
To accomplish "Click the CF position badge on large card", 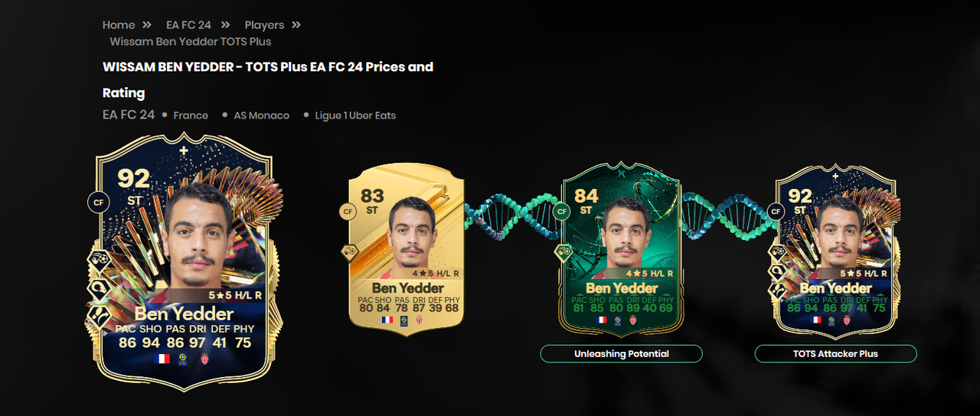I will click(99, 203).
